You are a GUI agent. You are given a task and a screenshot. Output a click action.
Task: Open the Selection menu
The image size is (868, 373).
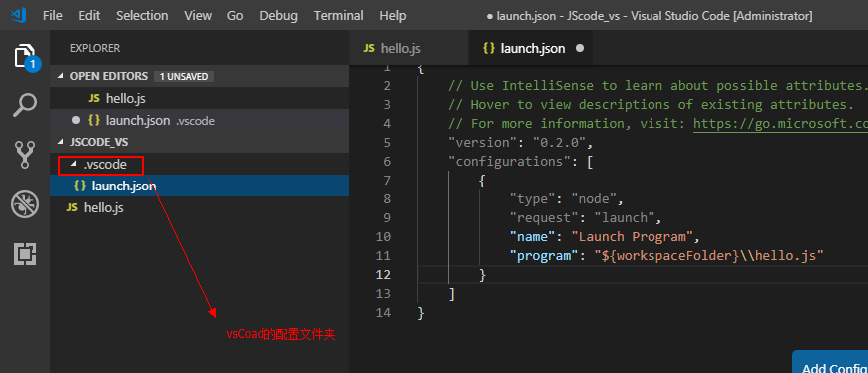pyautogui.click(x=142, y=16)
